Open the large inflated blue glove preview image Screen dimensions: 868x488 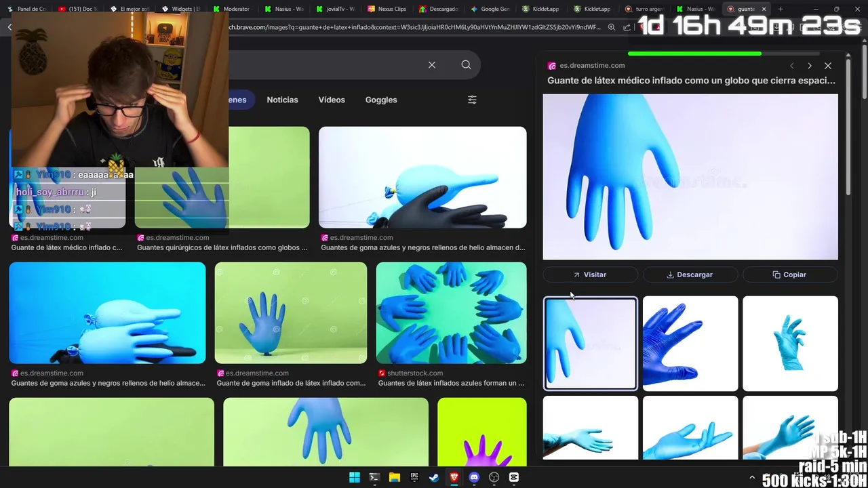[x=690, y=176]
